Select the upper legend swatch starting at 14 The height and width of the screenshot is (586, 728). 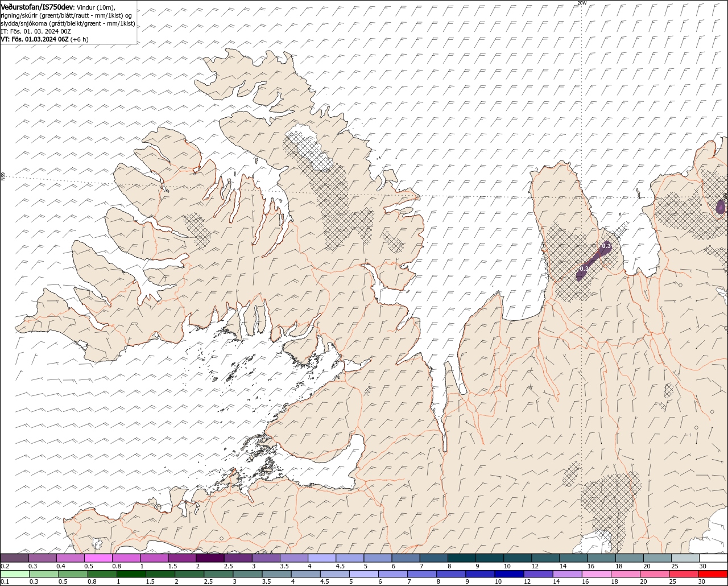click(574, 558)
